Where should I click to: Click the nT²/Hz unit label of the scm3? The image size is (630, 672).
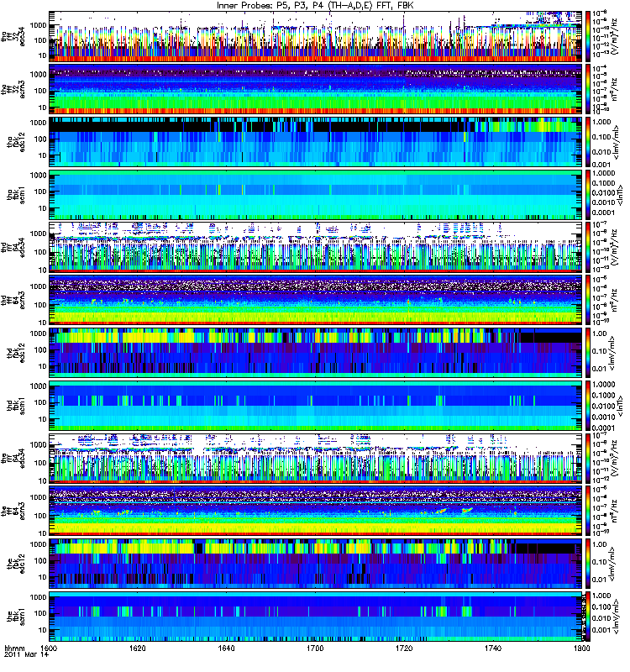(614, 511)
